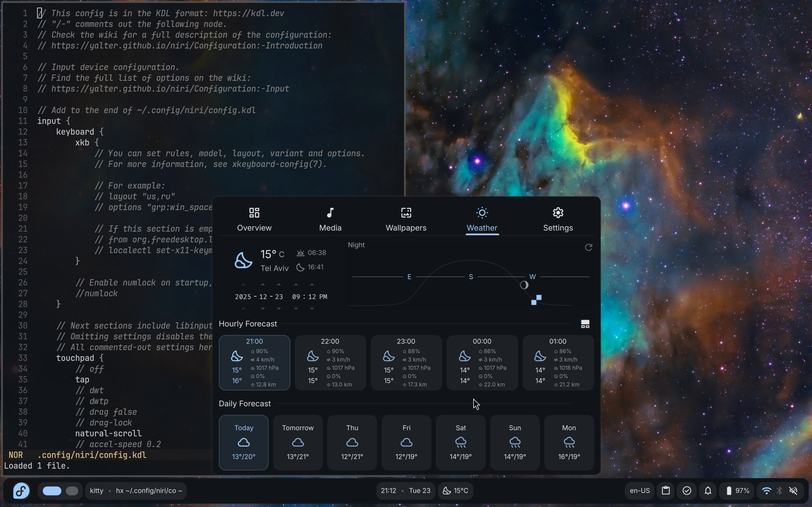Click the Wi-Fi status icon
Image resolution: width=812 pixels, height=507 pixels.
(766, 491)
